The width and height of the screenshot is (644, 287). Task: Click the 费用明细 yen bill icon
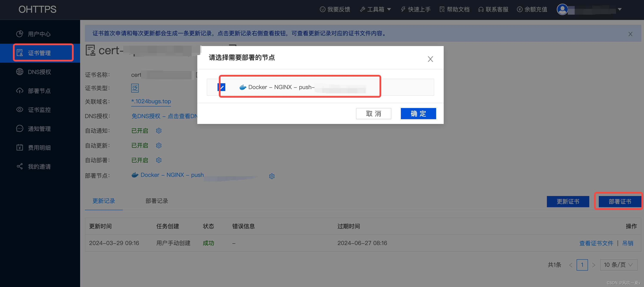click(x=20, y=147)
